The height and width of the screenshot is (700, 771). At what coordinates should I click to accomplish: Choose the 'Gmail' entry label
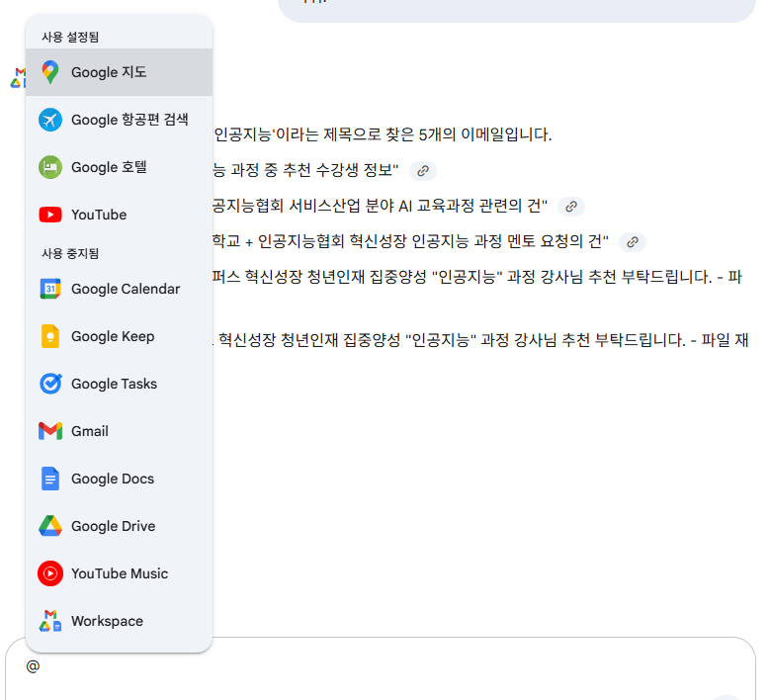(x=90, y=431)
